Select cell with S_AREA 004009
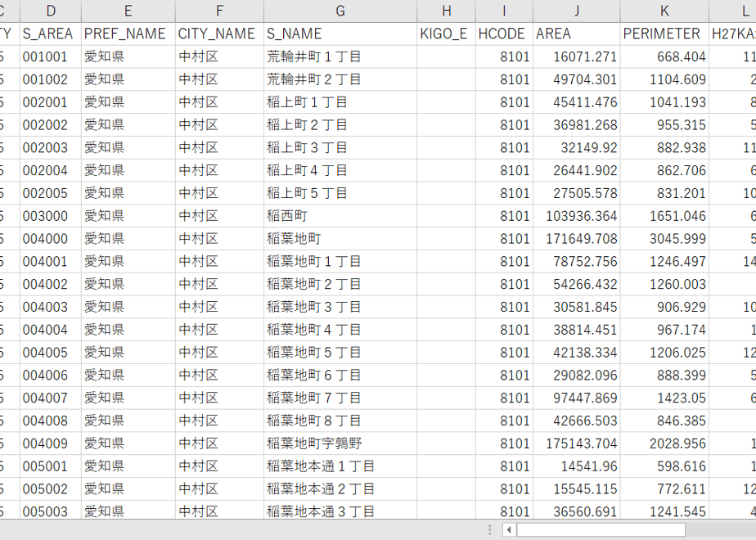 [x=51, y=443]
